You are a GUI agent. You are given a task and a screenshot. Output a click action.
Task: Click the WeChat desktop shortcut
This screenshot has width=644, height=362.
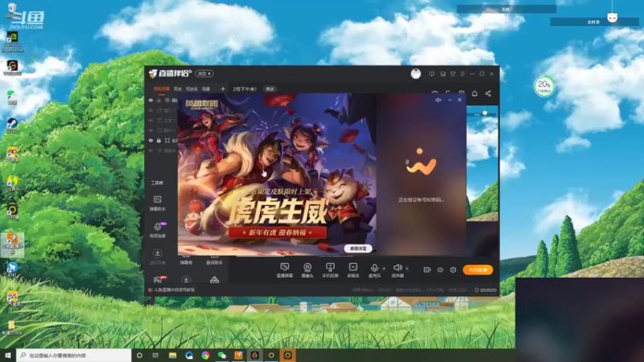click(x=12, y=97)
